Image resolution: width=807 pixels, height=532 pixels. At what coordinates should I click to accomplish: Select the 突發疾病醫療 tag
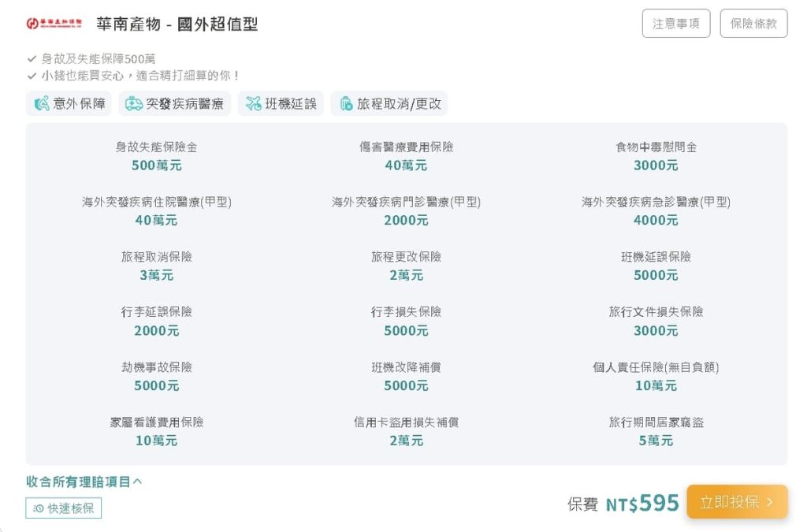[174, 103]
